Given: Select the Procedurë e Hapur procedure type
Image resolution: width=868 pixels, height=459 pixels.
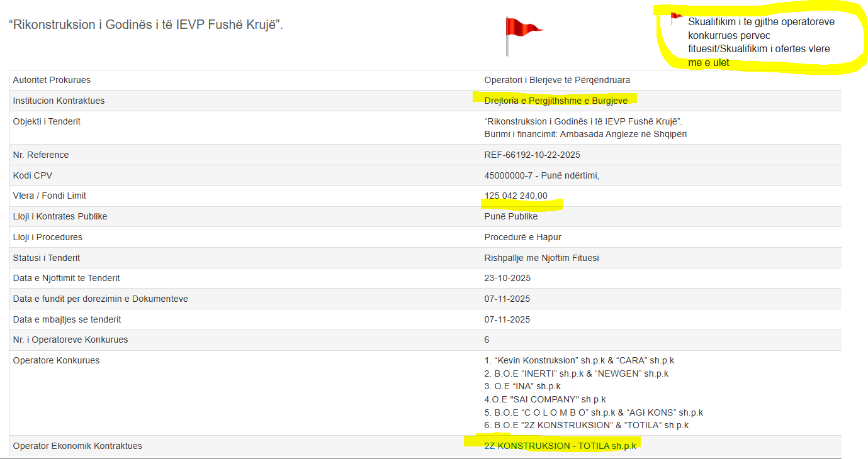Looking at the screenshot, I should [x=522, y=237].
